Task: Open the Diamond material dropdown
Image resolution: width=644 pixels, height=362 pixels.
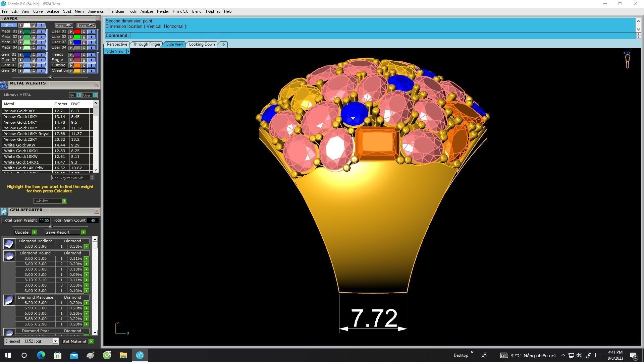Action: tap(55, 341)
